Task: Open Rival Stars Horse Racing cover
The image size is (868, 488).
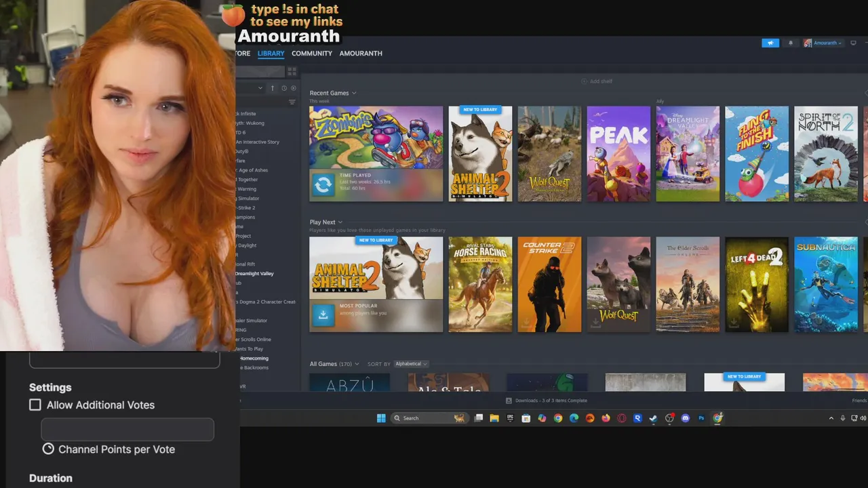Action: (480, 285)
